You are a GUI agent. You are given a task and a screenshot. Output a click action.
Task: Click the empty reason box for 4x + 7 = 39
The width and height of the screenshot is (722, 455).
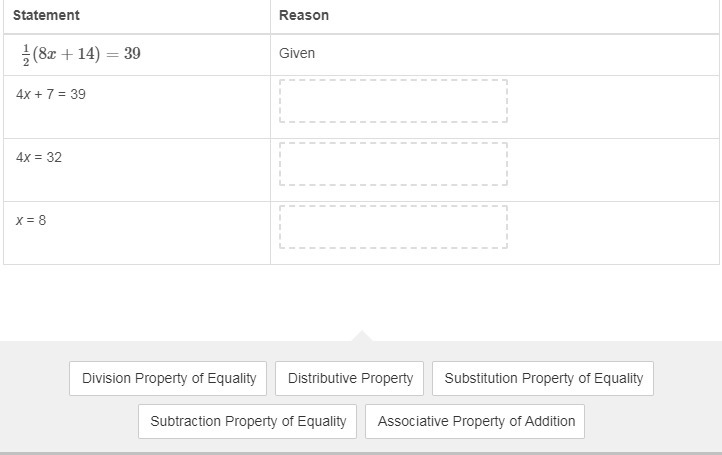coord(393,101)
